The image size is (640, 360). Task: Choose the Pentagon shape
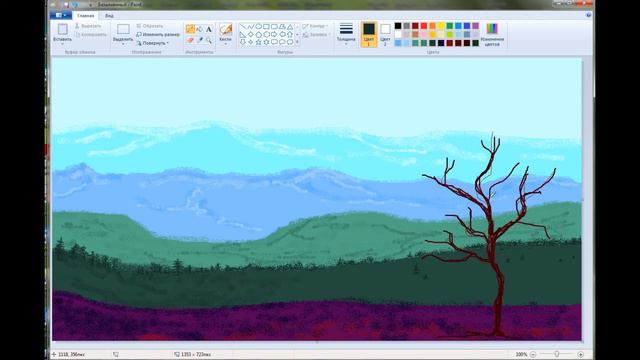click(258, 34)
